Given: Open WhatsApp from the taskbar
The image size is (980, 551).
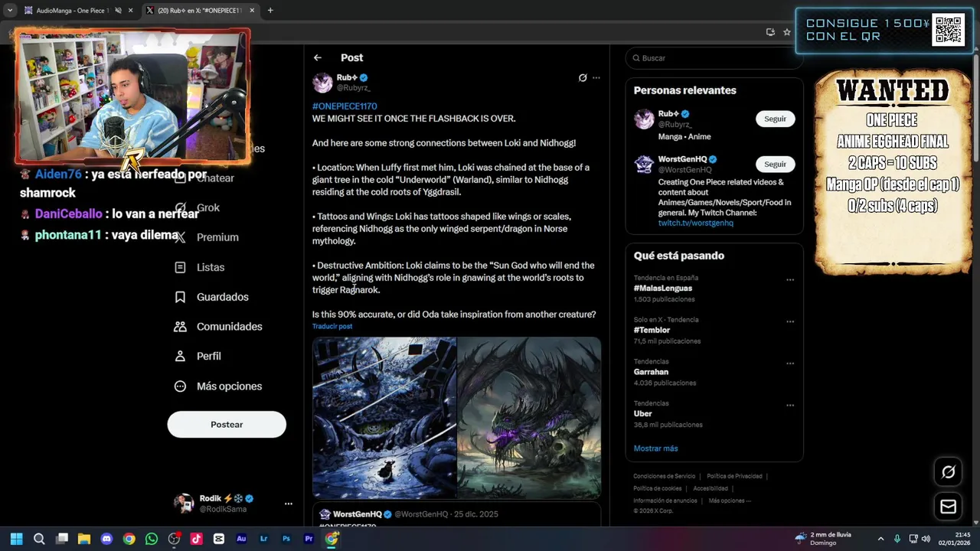Looking at the screenshot, I should click(x=152, y=539).
